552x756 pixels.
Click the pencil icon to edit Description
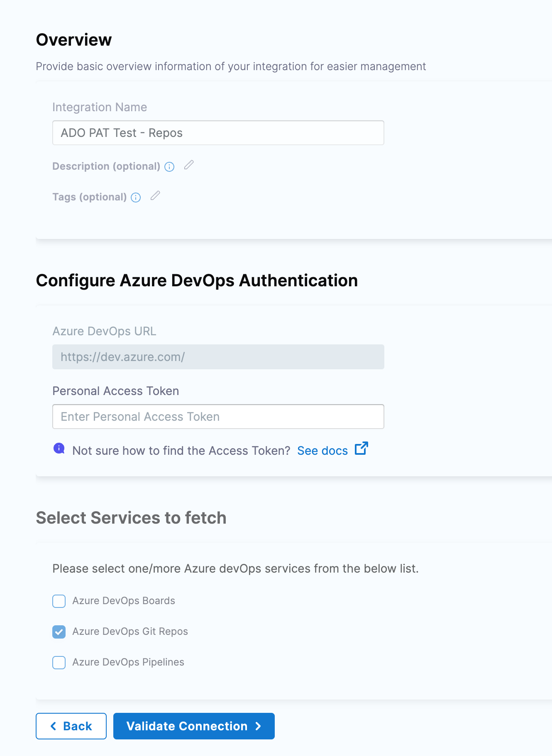[189, 165]
